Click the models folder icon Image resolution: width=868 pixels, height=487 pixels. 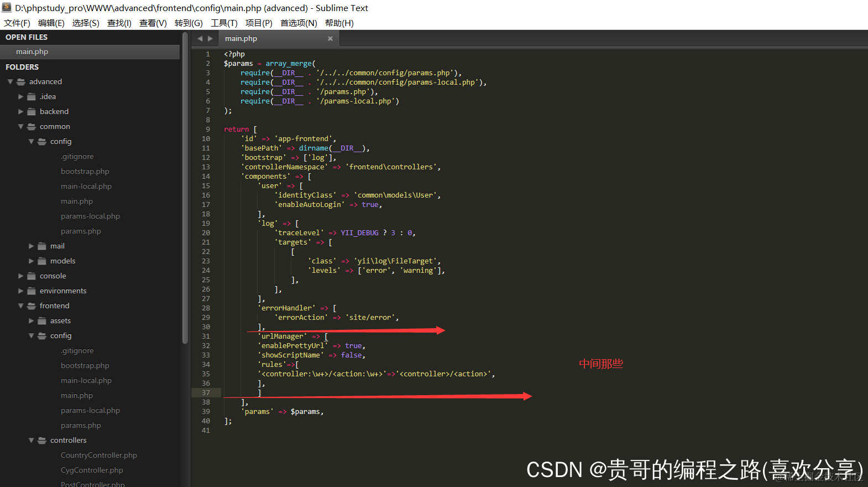pyautogui.click(x=42, y=261)
